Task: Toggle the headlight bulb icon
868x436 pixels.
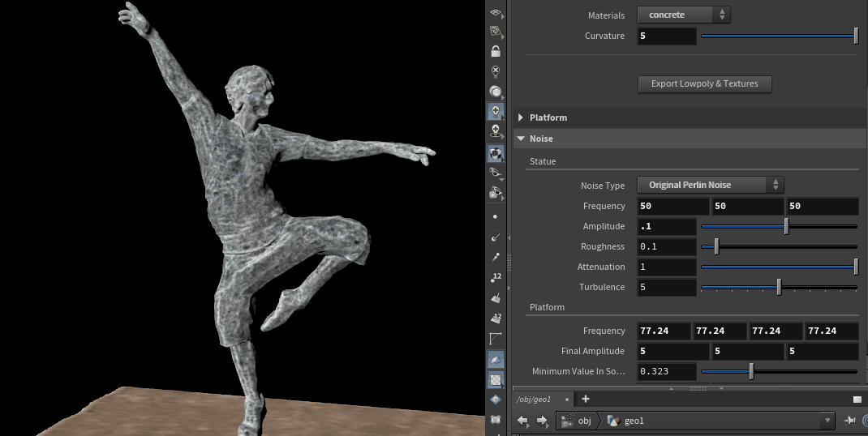Action: pos(496,91)
